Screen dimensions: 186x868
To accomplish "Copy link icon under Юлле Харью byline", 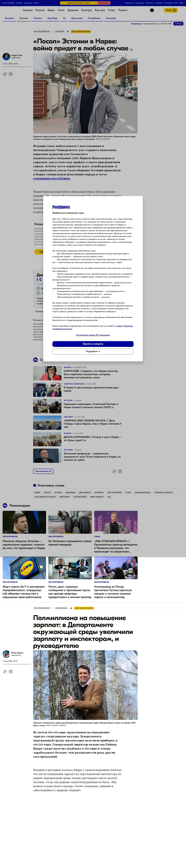I will 5,671.
